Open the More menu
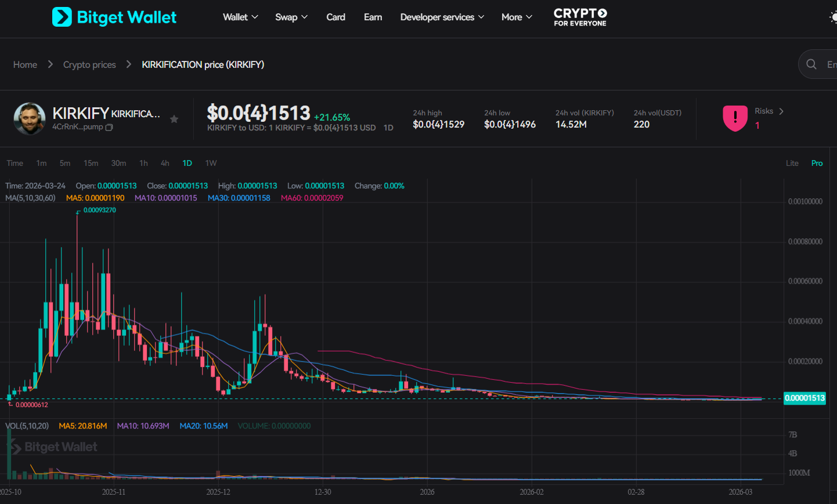The width and height of the screenshot is (837, 504). 515,17
